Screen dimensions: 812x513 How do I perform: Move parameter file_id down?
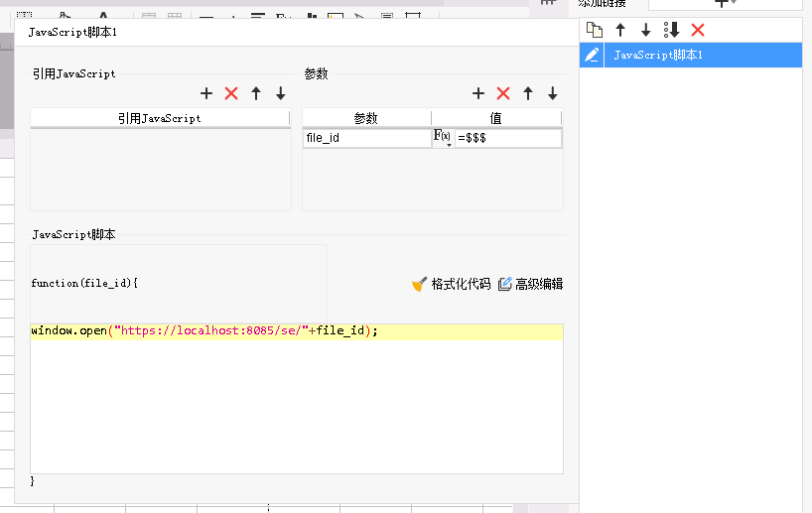pyautogui.click(x=553, y=93)
